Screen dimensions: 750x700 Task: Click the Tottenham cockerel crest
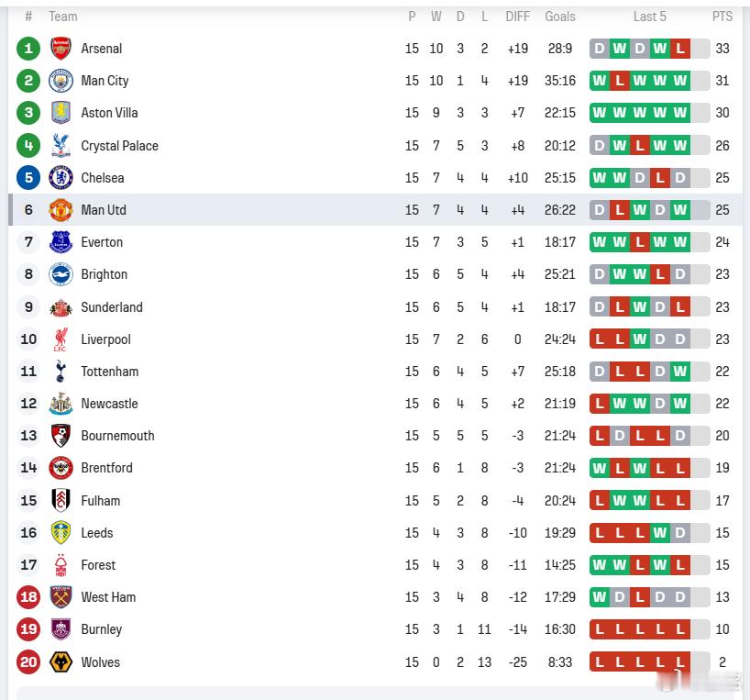[x=61, y=372]
